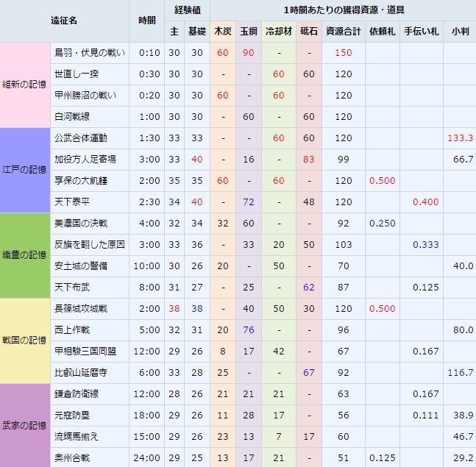476x467 pixels.
Task: Click the expedition name 天下布武
Action: tap(72, 287)
